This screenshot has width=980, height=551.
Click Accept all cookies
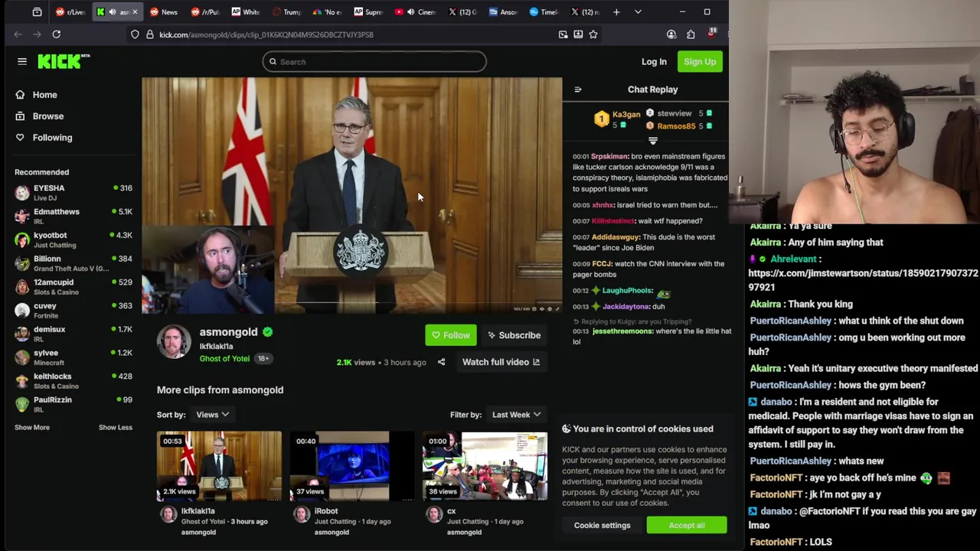click(x=686, y=526)
